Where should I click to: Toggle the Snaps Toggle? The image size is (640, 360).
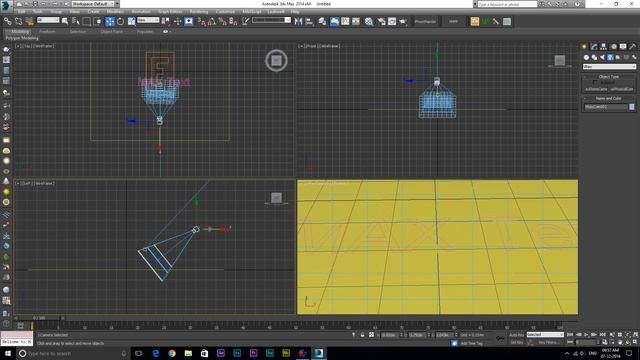coord(201,21)
